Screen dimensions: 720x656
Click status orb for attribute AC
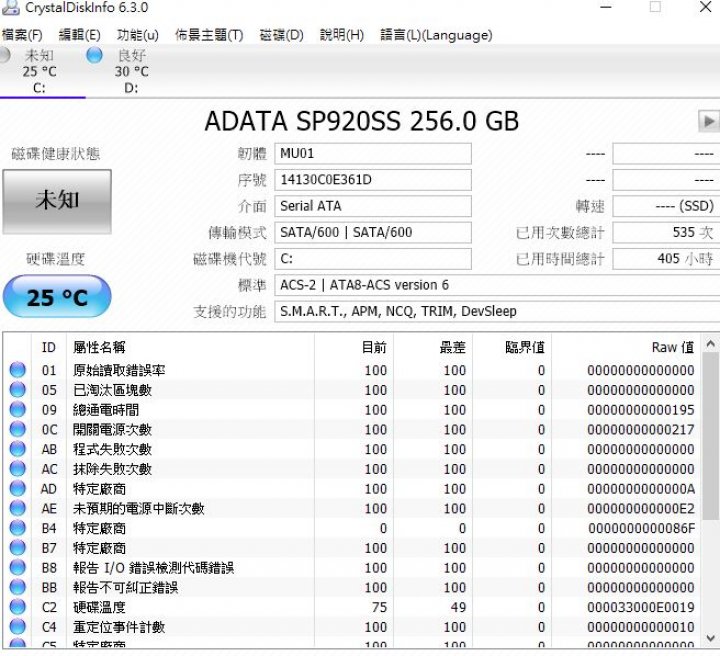[x=17, y=469]
